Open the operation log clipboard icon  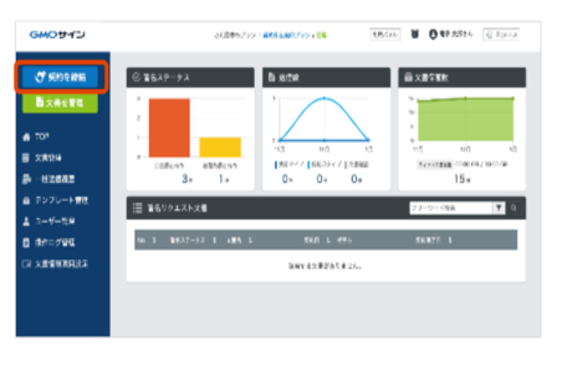pyautogui.click(x=26, y=243)
